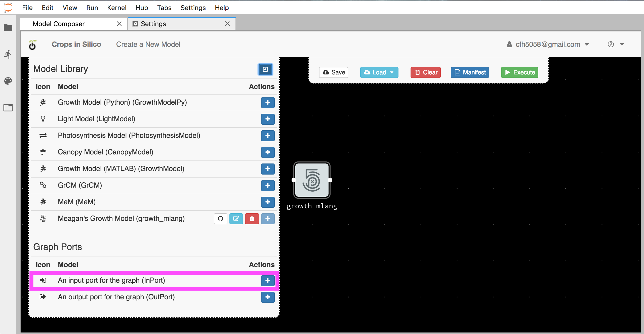644x334 pixels.
Task: Add an InPort to the graph
Action: [268, 280]
